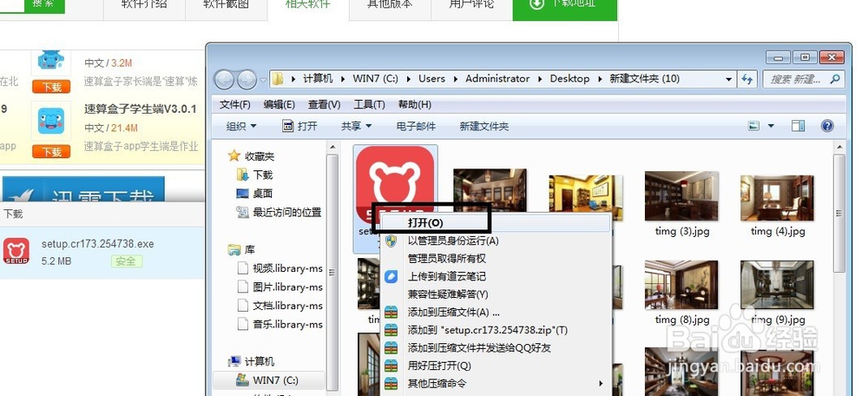Screen dimensions: 868x396
Task: Open the 帮助(H) menu
Action: [415, 105]
